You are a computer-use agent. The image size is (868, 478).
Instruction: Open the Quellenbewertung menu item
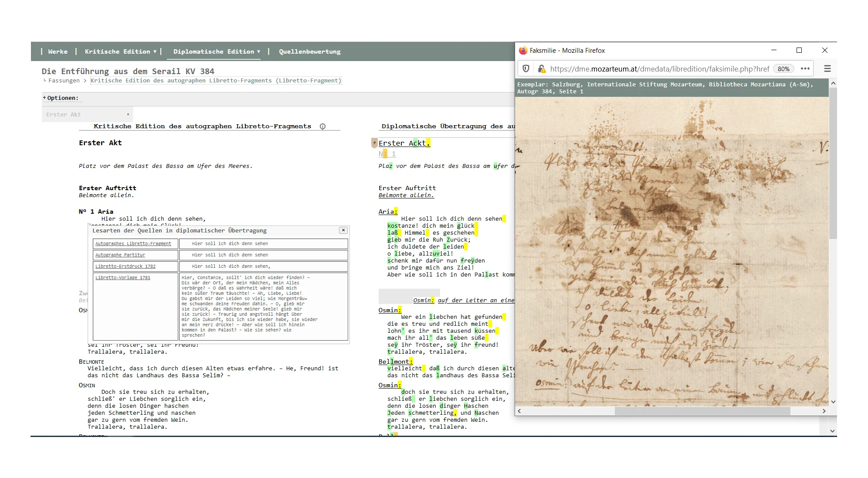(x=309, y=51)
